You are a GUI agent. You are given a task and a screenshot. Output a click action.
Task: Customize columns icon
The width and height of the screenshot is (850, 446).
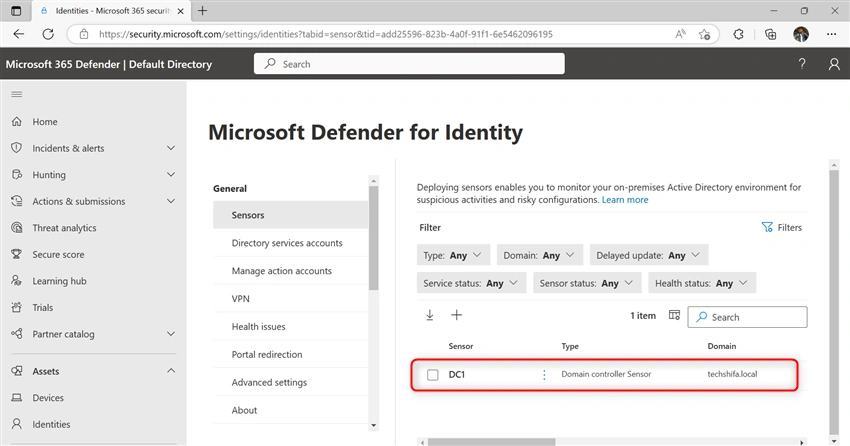(674, 315)
